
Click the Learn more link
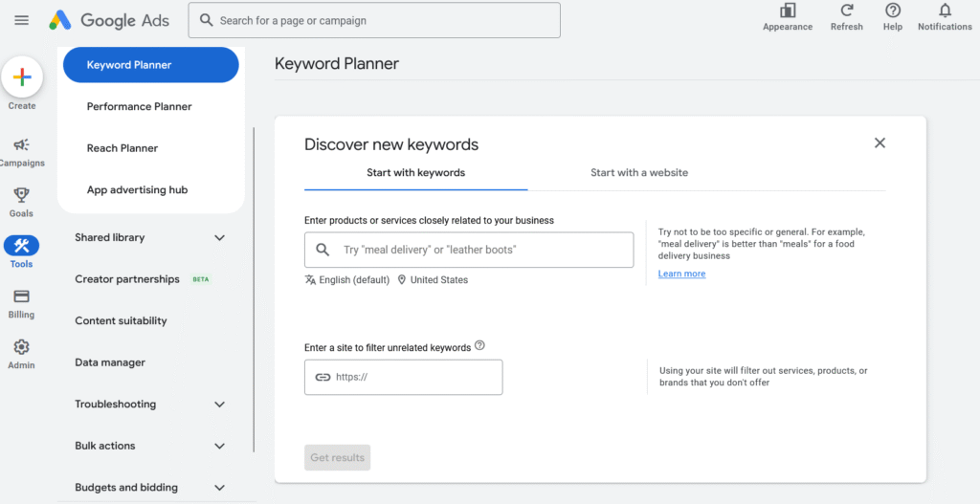[681, 274]
